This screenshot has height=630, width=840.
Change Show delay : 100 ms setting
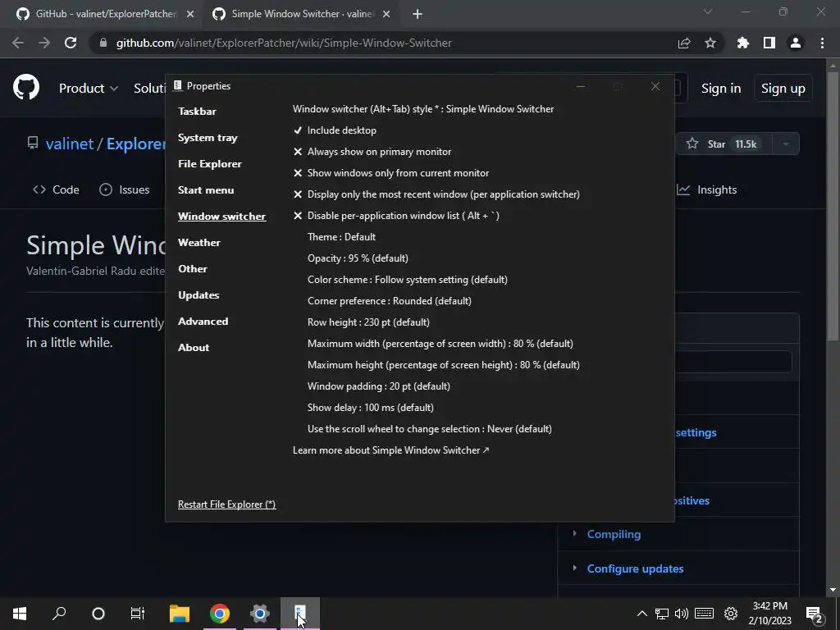click(x=371, y=408)
